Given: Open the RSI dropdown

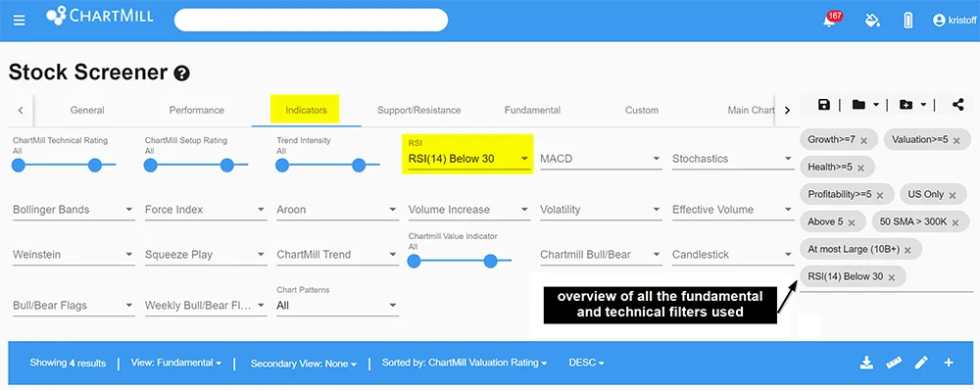Looking at the screenshot, I should pyautogui.click(x=468, y=159).
